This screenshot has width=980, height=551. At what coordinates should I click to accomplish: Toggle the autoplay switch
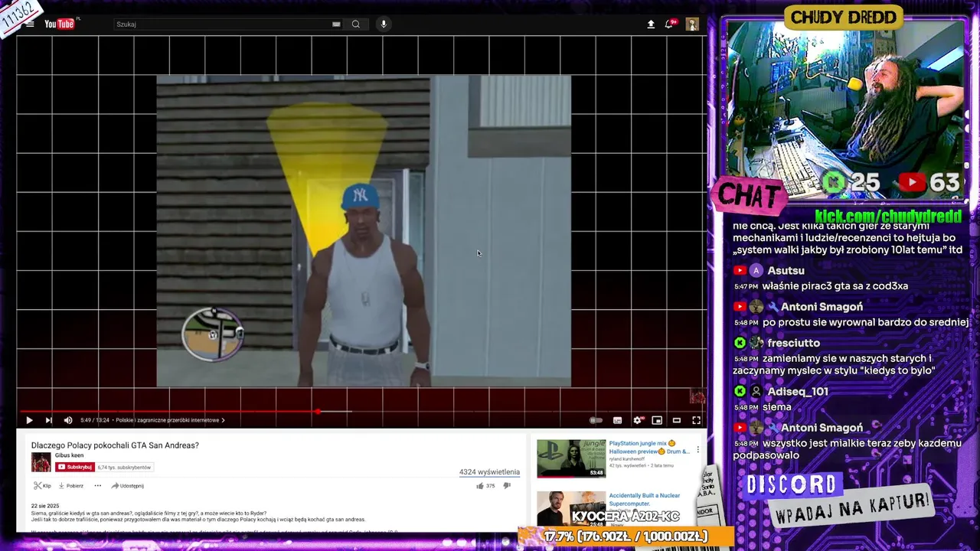coord(595,420)
